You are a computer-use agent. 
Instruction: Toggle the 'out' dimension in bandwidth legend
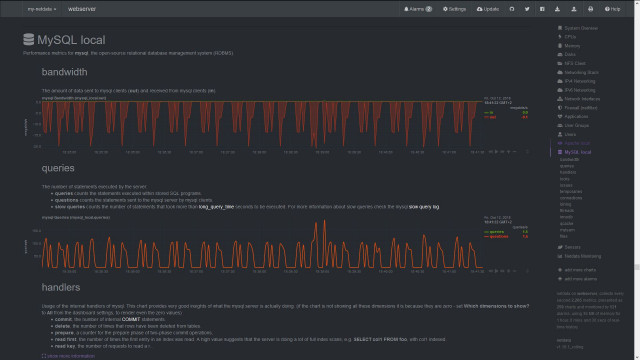coord(492,117)
